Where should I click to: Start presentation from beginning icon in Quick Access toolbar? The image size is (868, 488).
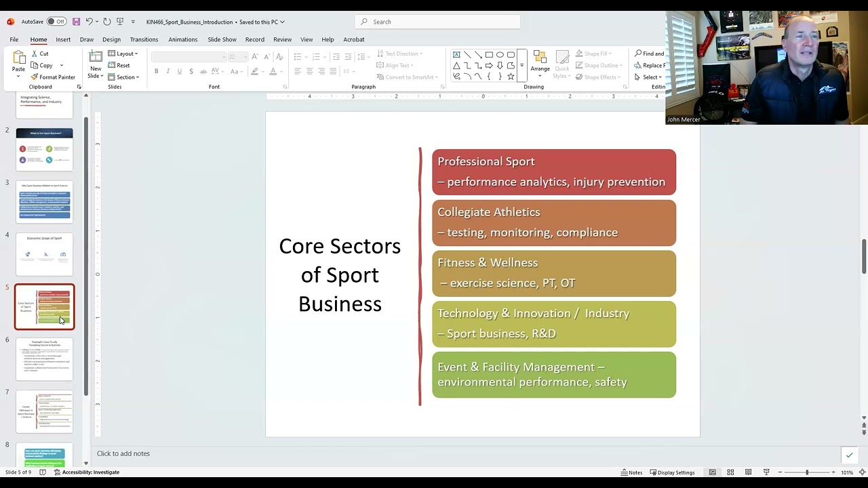coord(120,22)
